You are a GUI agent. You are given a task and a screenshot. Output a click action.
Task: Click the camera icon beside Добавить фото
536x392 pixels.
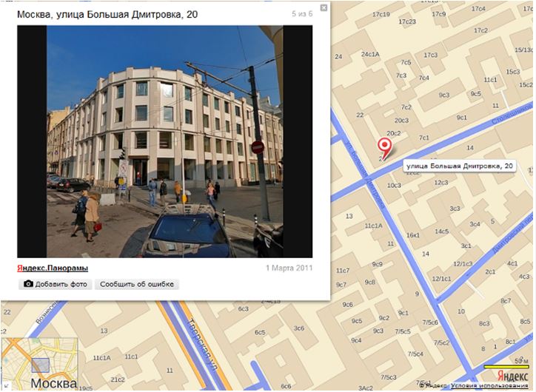[x=29, y=284]
